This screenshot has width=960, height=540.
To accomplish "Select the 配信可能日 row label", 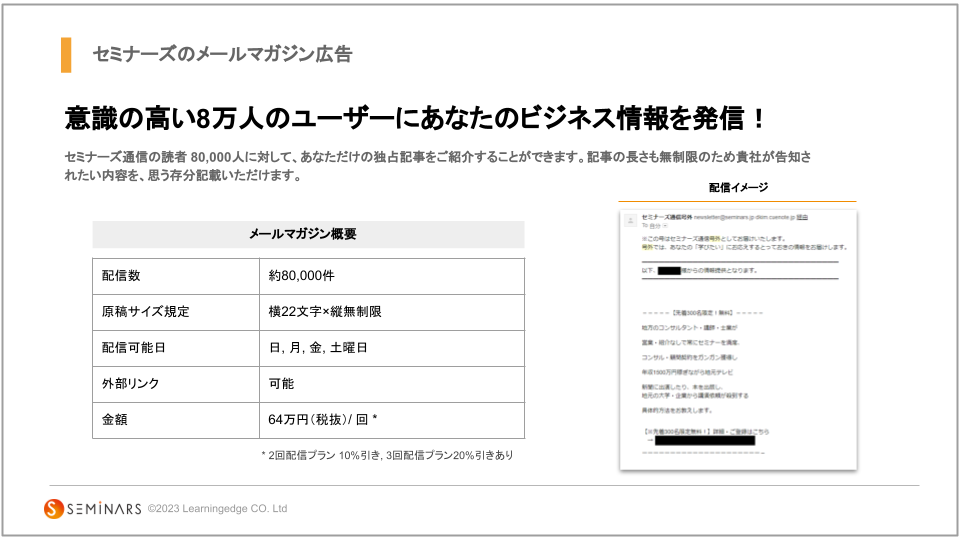I will coord(176,348).
